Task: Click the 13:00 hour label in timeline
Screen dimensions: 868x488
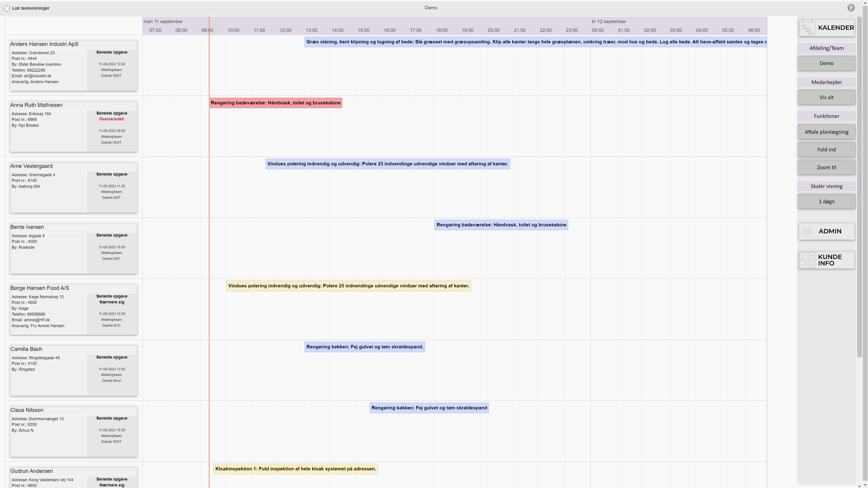Action: pos(311,30)
